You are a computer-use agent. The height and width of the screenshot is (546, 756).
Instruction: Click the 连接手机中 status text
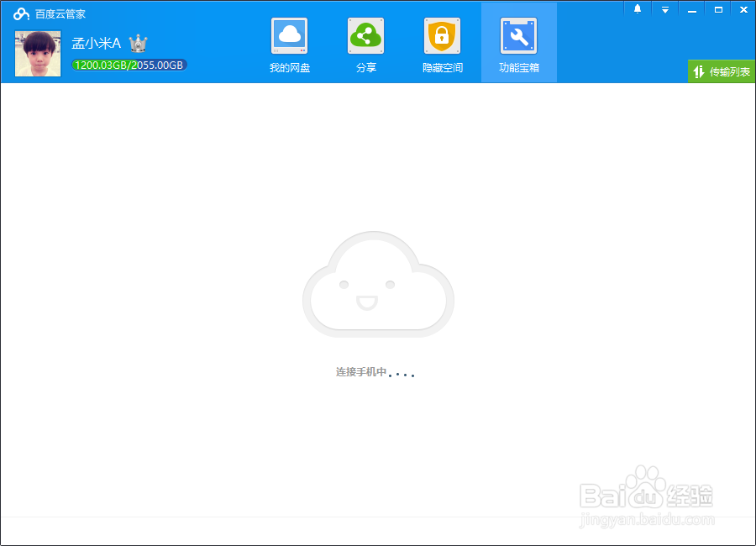click(x=361, y=372)
